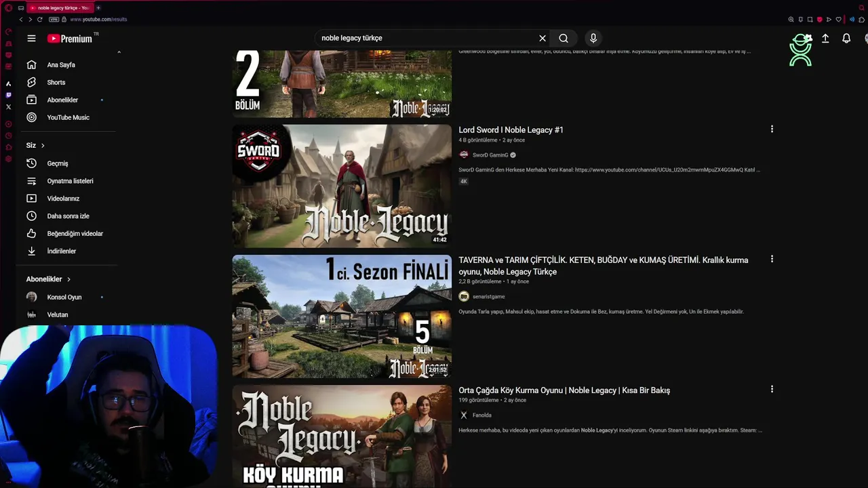868x488 pixels.
Task: Start voice search with microphone icon
Action: [593, 39]
